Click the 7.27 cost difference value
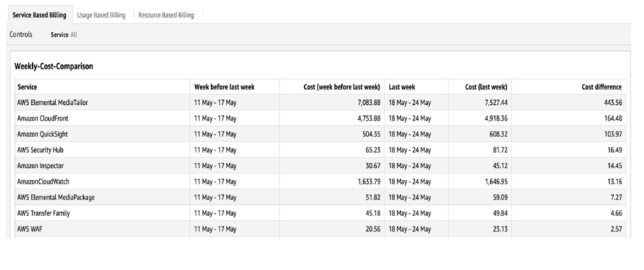Image resolution: width=644 pixels, height=270 pixels. click(616, 198)
